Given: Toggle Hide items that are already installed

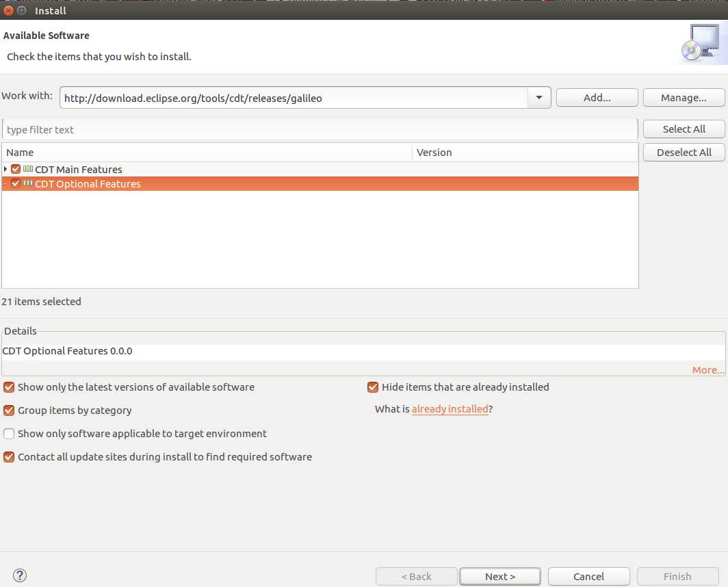Looking at the screenshot, I should (x=372, y=387).
